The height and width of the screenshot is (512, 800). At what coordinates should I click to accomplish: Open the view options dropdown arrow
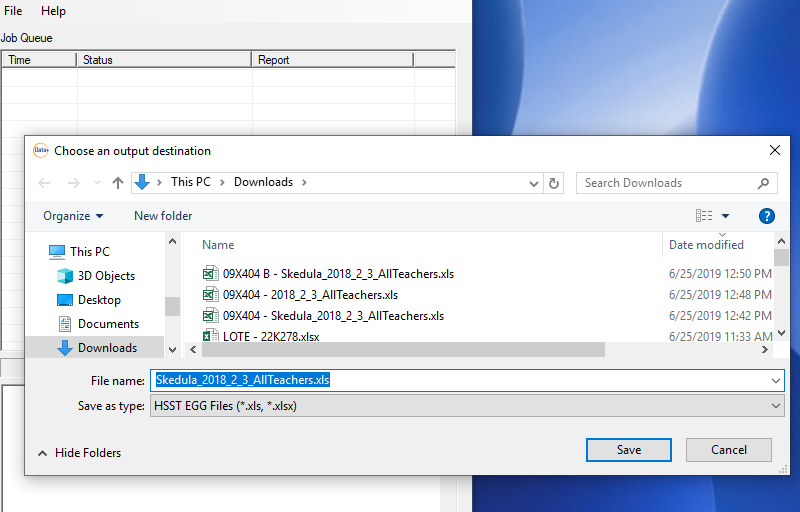point(725,216)
